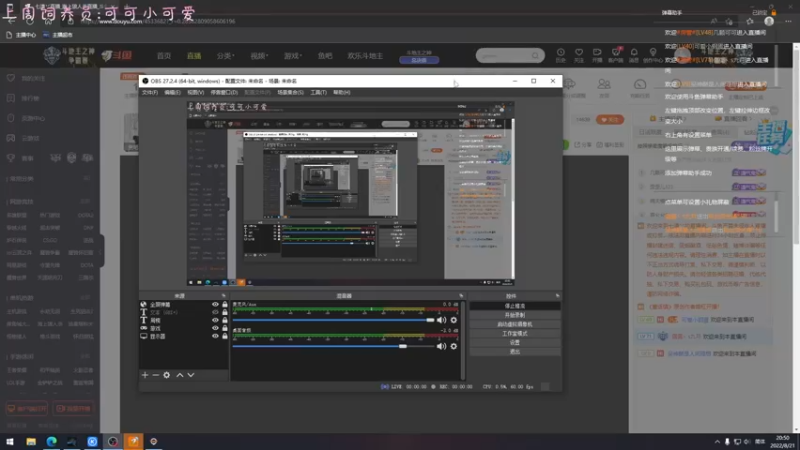
Task: Remove selected source with minus icon
Action: click(x=156, y=375)
